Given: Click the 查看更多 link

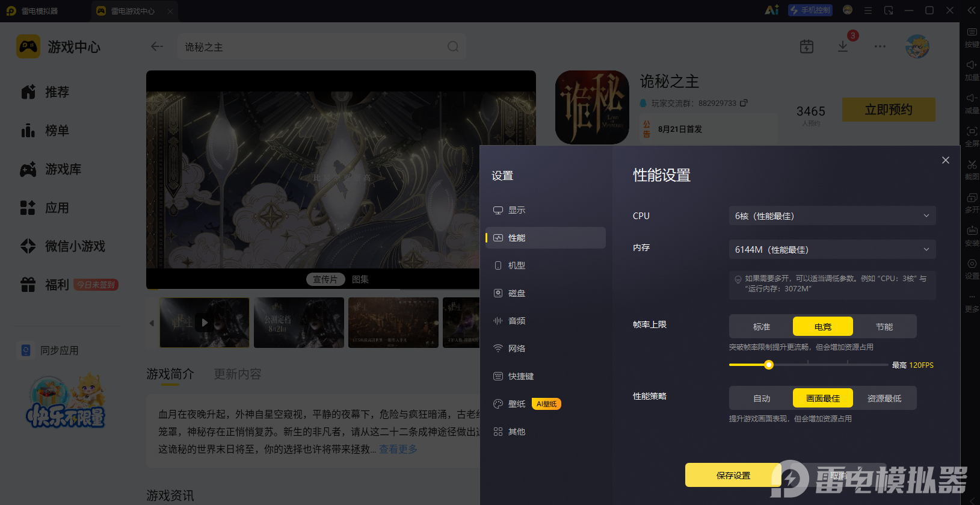Looking at the screenshot, I should coord(398,449).
